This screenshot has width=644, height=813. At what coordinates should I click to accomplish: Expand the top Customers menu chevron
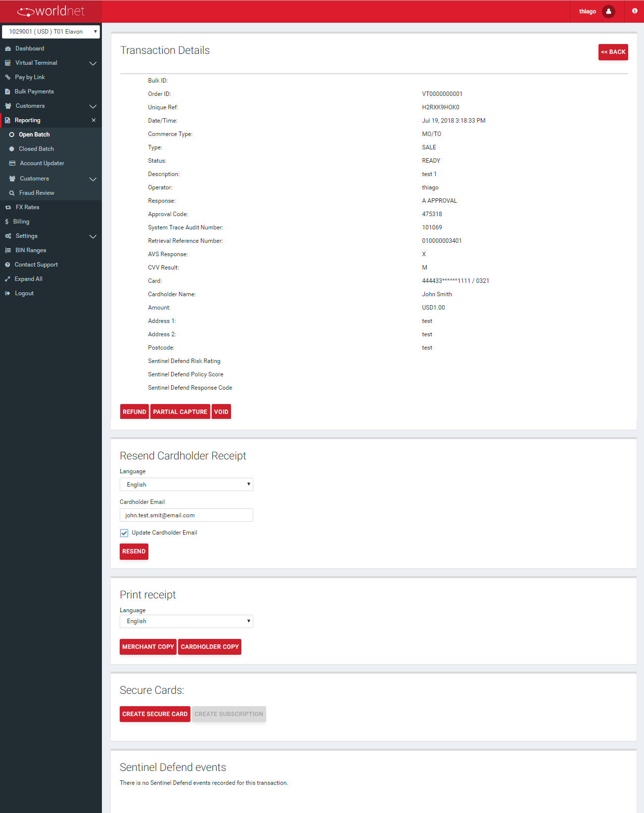(92, 106)
